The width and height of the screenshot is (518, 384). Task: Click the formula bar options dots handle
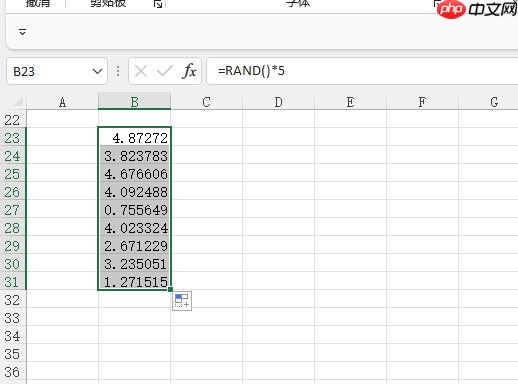(118, 71)
